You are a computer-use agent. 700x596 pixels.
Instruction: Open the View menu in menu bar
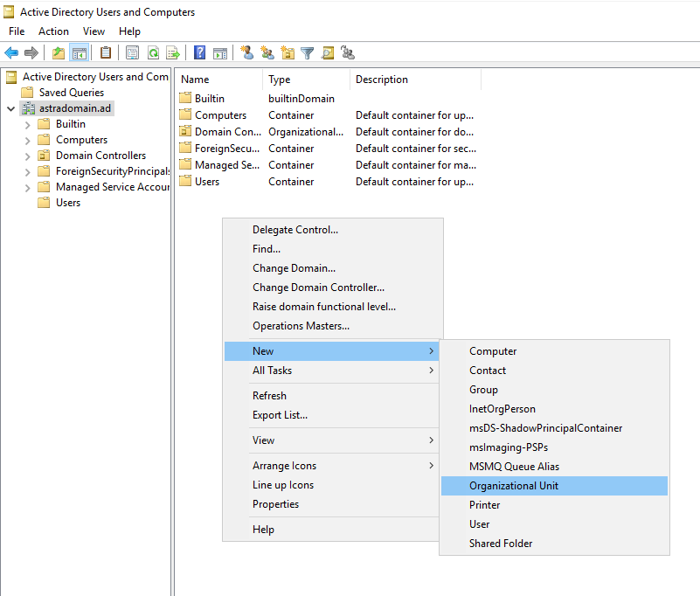click(94, 31)
